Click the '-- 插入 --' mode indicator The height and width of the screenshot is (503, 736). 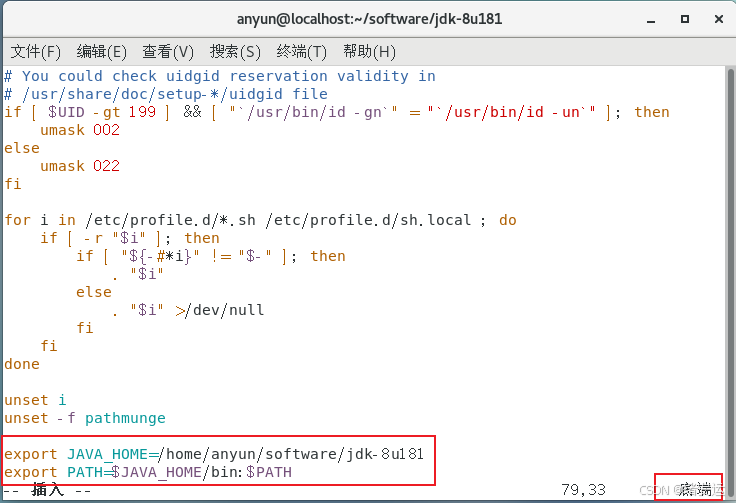(x=47, y=490)
